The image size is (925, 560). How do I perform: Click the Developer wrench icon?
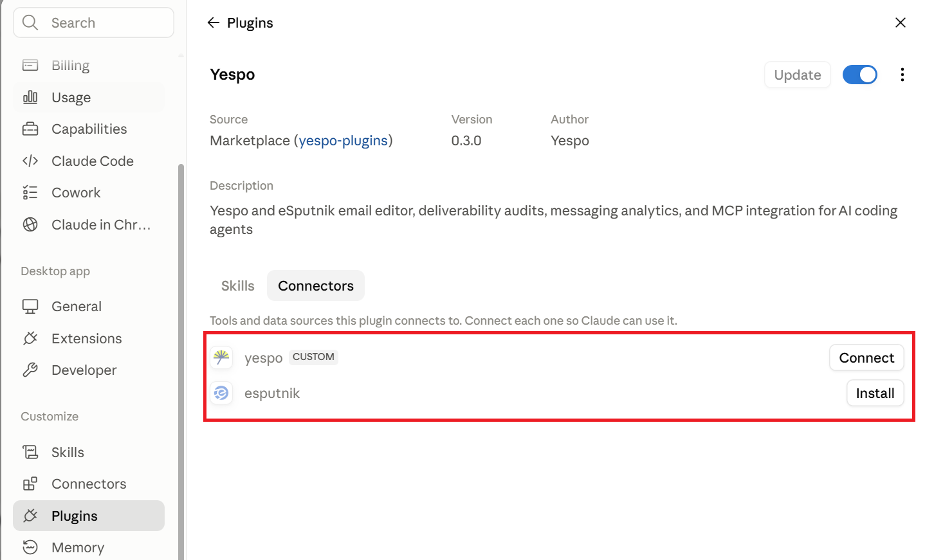30,370
